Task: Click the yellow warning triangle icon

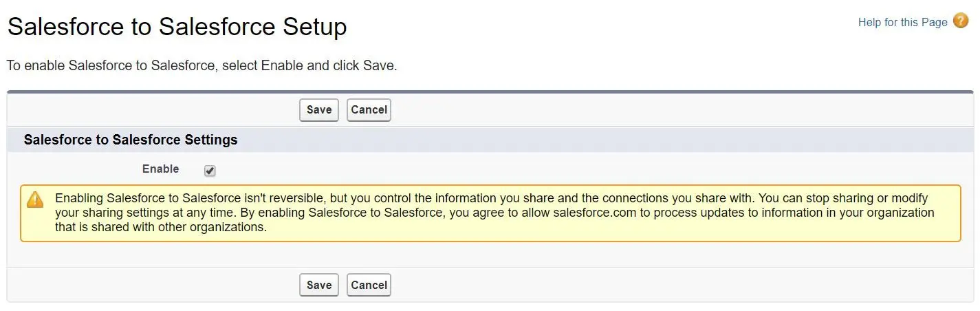Action: click(x=34, y=200)
